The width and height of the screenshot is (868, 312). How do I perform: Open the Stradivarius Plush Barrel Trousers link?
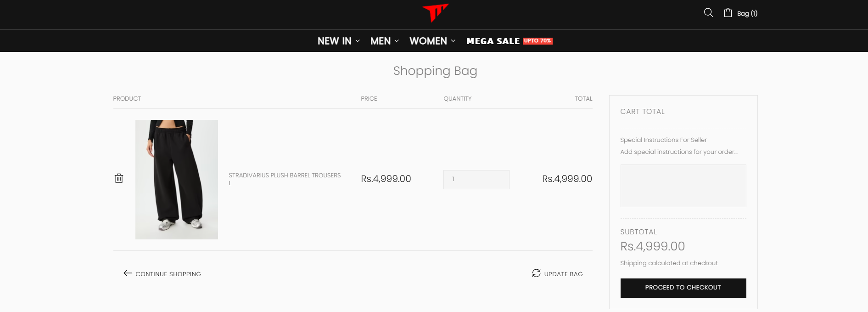tap(285, 176)
